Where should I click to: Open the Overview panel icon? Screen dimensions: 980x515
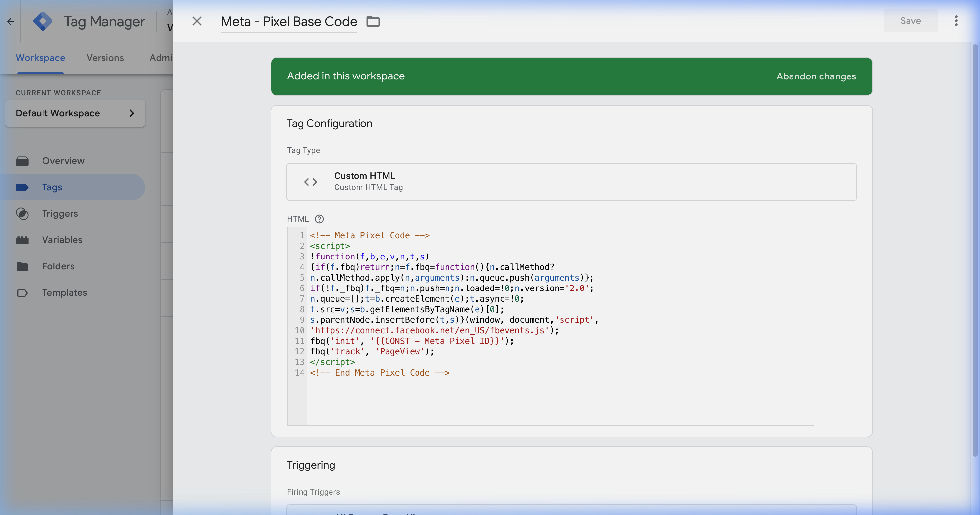tap(23, 161)
